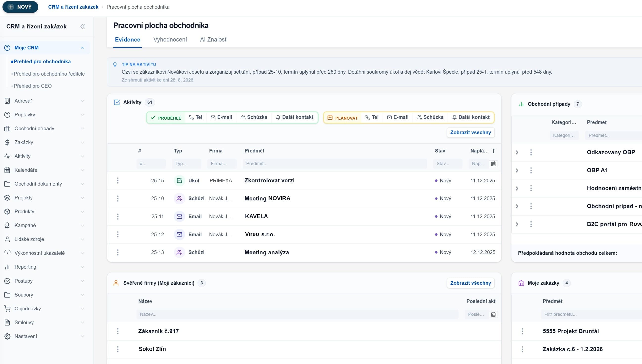Viewport: 642px width, 364px height.
Task: Open row menu for KAVELA email activity
Action: [118, 216]
